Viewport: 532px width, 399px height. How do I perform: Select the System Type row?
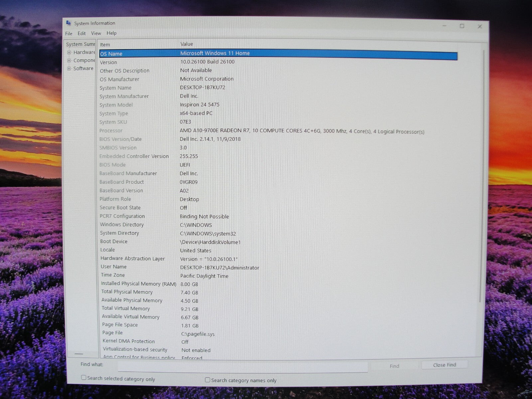[278, 113]
